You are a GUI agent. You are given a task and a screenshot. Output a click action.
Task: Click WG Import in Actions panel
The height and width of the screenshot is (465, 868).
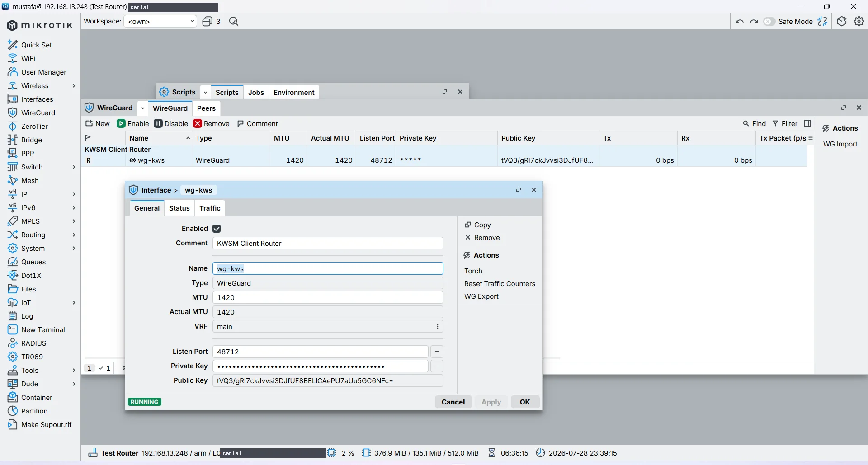coord(840,144)
